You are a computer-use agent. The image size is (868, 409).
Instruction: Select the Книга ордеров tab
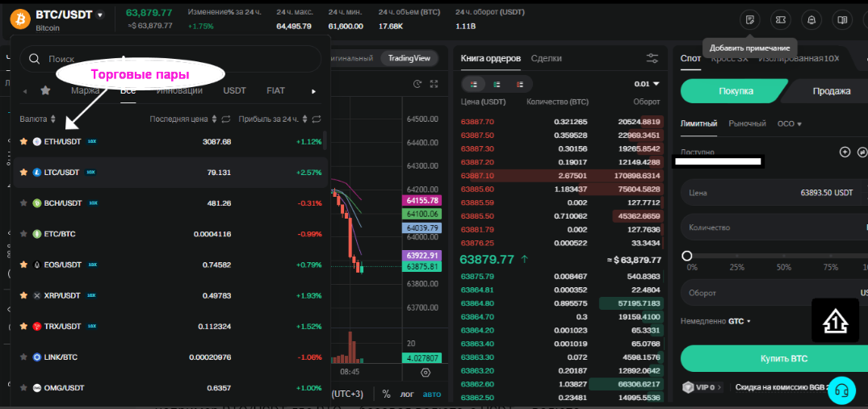pyautogui.click(x=490, y=58)
